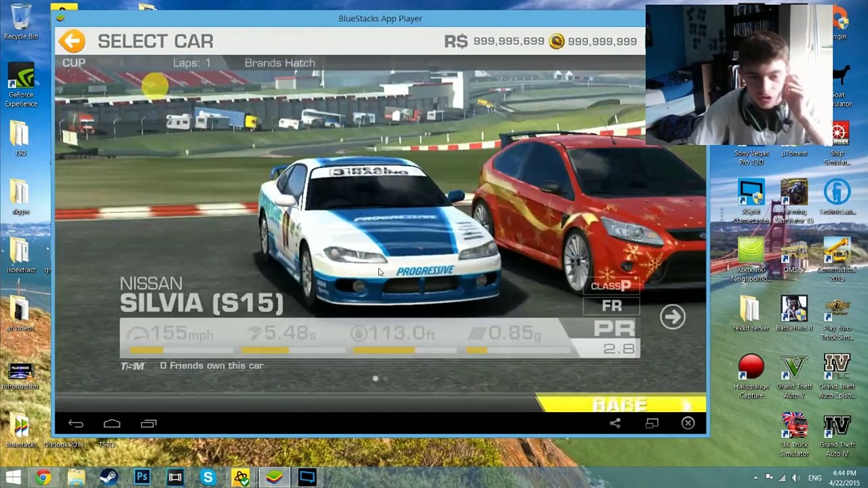Open the film-strip video app in taskbar
The height and width of the screenshot is (488, 868).
pyautogui.click(x=175, y=477)
